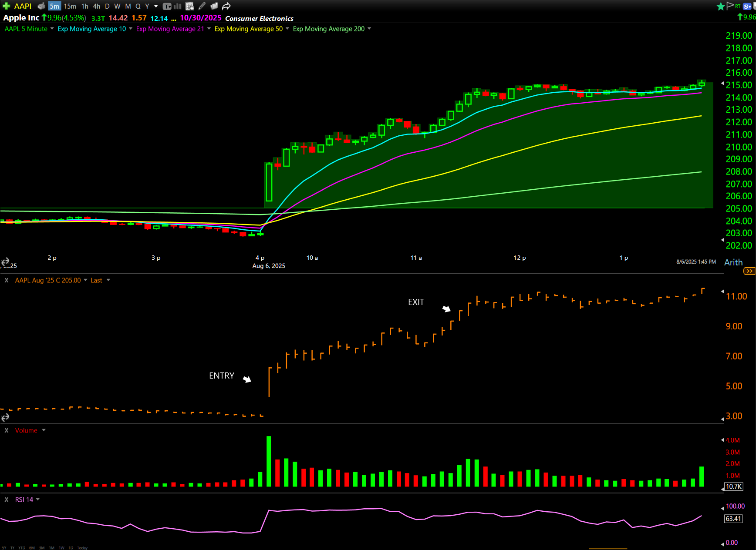The image size is (756, 550).
Task: Select the 1W range shortcut
Action: tap(61, 548)
